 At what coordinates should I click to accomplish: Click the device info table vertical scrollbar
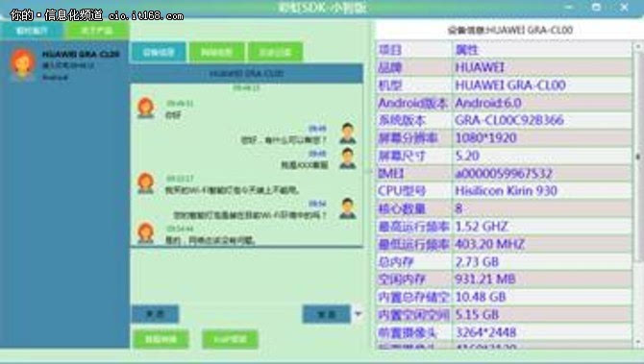pos(638,156)
